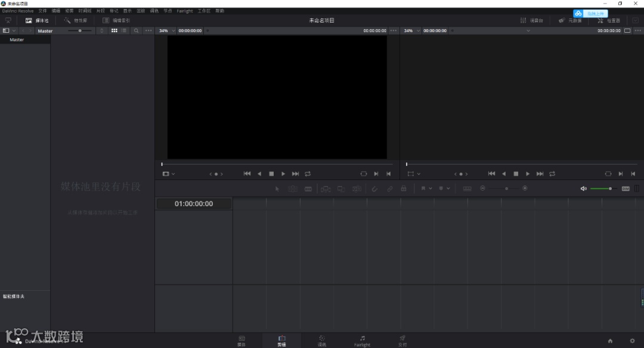Click the media pool search magnifier icon
This screenshot has width=644, height=348.
[x=136, y=31]
